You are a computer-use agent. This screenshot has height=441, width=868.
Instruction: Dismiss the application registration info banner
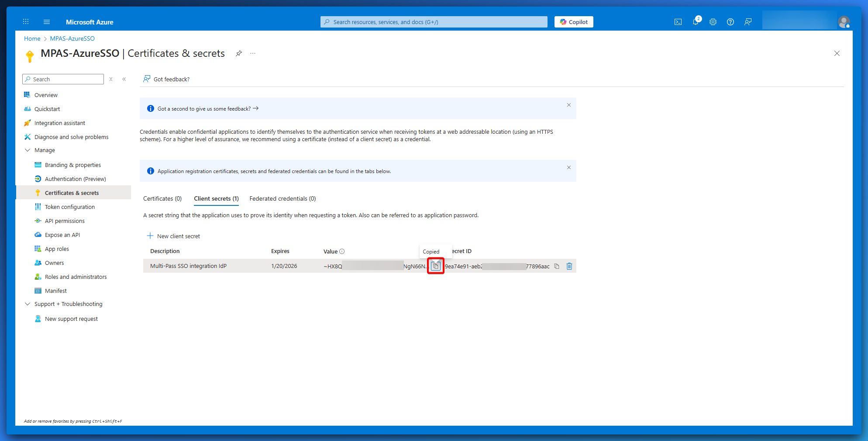click(569, 167)
